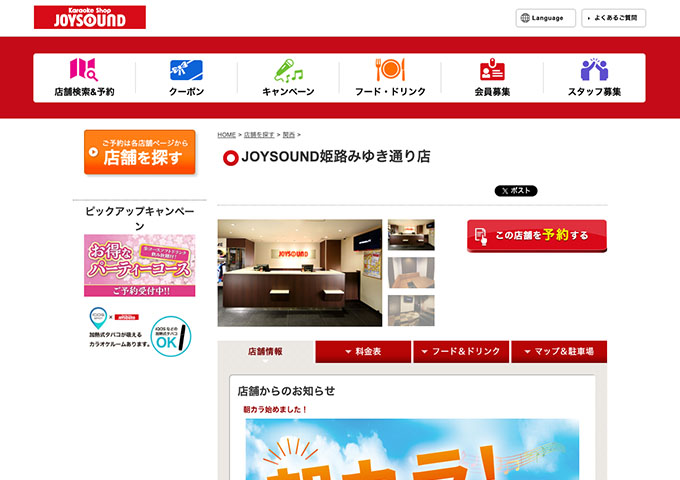
Task: Open クーポン menu label
Action: pos(186,92)
